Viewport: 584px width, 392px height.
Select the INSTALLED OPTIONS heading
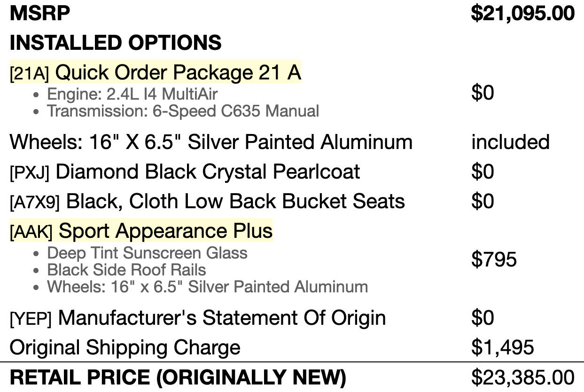[115, 43]
